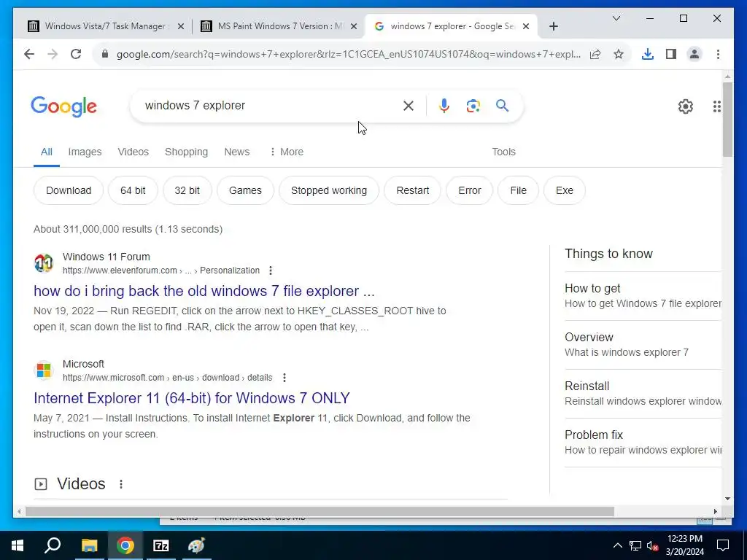Open the Reinstall topic
The image size is (747, 560).
643,393
